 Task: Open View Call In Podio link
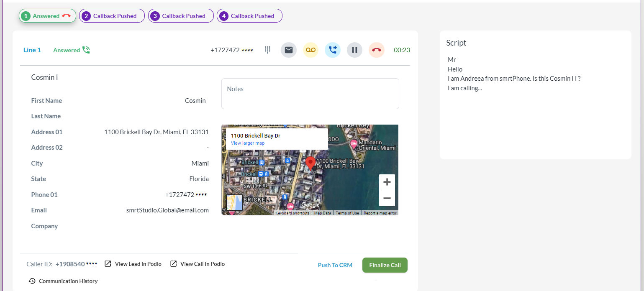tap(198, 264)
